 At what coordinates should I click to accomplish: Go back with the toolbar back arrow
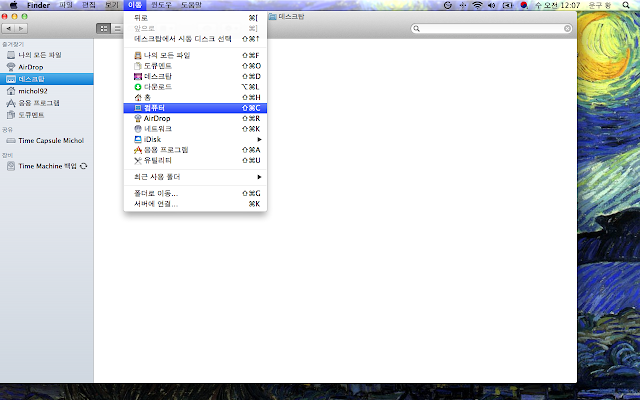(9, 29)
